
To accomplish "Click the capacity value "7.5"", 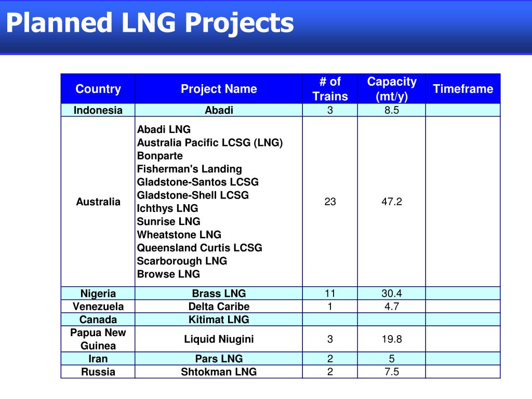I will (x=392, y=372).
